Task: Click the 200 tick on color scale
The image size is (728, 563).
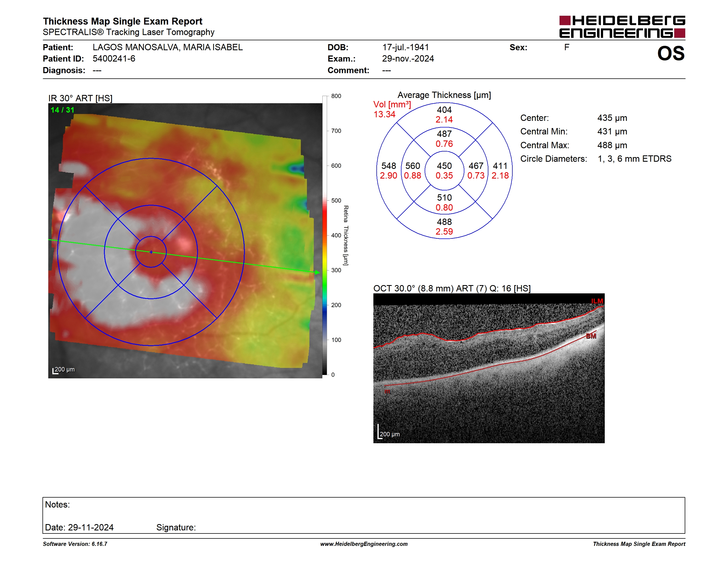Action: tap(336, 305)
